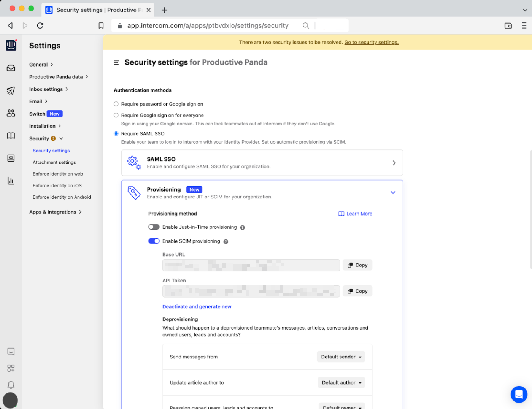Screen dimensions: 532x409
Task: Open the browser hamburger menu
Action: point(524,25)
